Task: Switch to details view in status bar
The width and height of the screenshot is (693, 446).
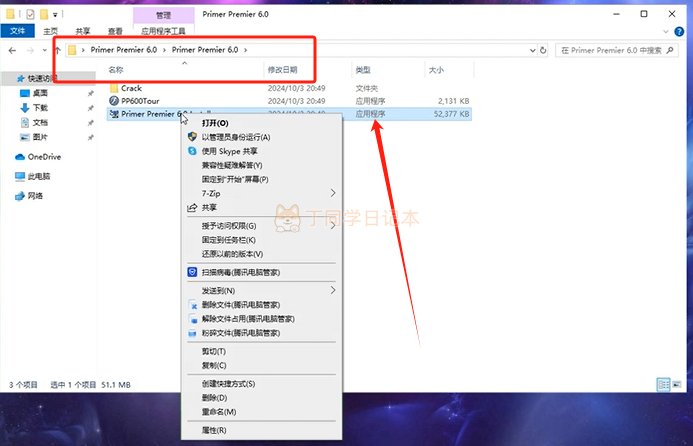Action: pos(663,385)
